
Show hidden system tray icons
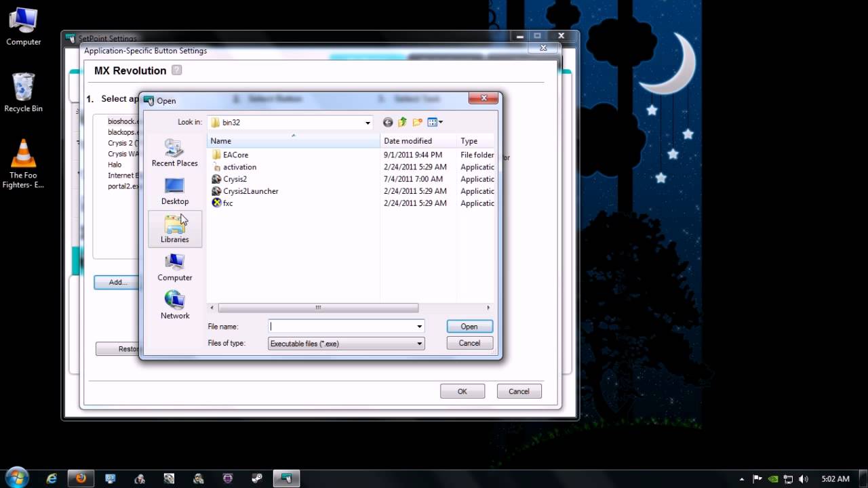[742, 479]
